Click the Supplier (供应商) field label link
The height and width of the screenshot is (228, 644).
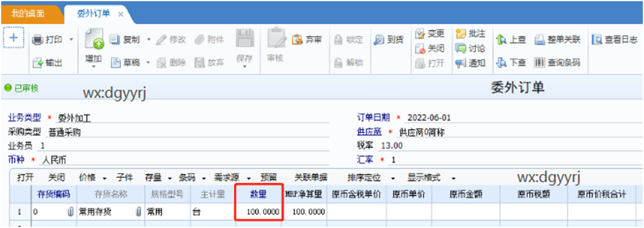tap(370, 132)
